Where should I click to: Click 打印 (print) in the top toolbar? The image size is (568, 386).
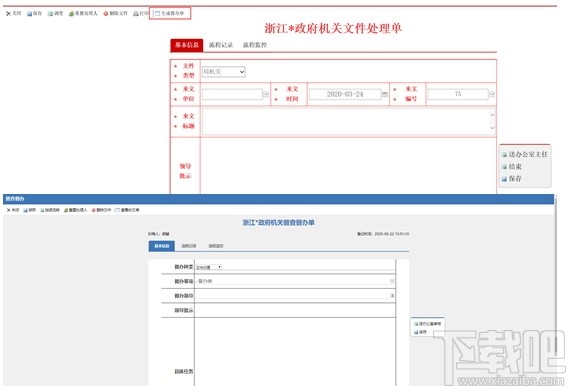(x=141, y=13)
